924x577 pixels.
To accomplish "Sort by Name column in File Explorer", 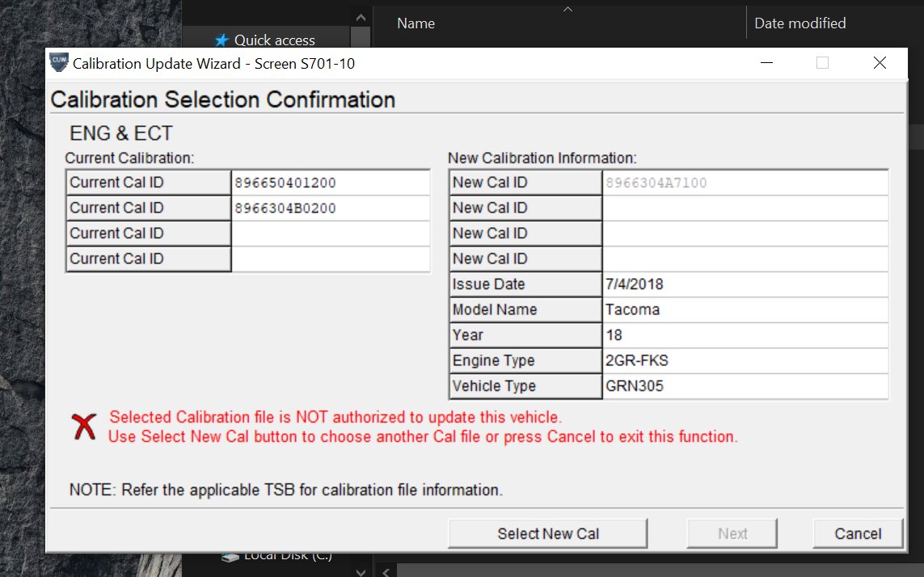I will 416,23.
